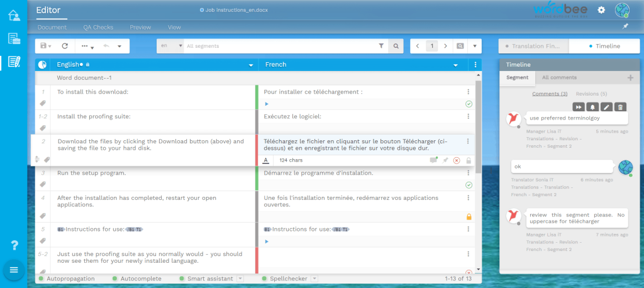Screen dimensions: 644x288
Task: Open the save options dropdown arrow
Action: [50, 47]
